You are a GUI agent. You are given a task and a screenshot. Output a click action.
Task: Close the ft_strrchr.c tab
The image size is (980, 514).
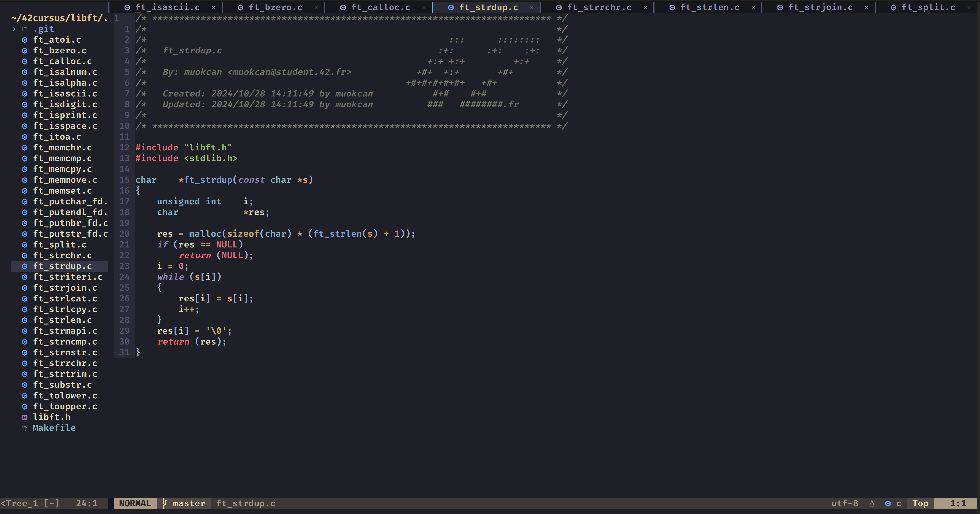[645, 8]
